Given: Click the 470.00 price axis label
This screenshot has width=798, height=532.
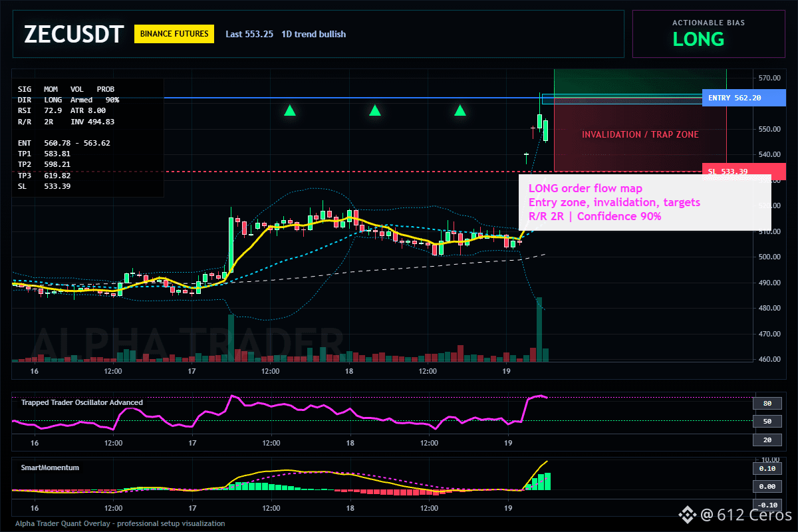Looking at the screenshot, I should pos(768,334).
